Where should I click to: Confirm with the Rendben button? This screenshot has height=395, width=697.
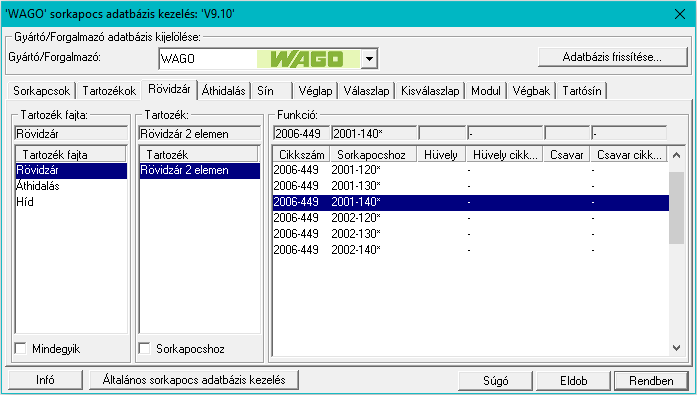pyautogui.click(x=651, y=381)
